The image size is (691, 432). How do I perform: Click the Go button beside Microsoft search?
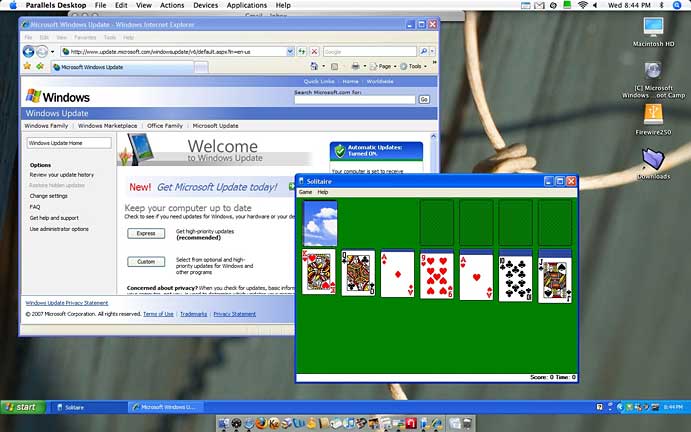424,100
